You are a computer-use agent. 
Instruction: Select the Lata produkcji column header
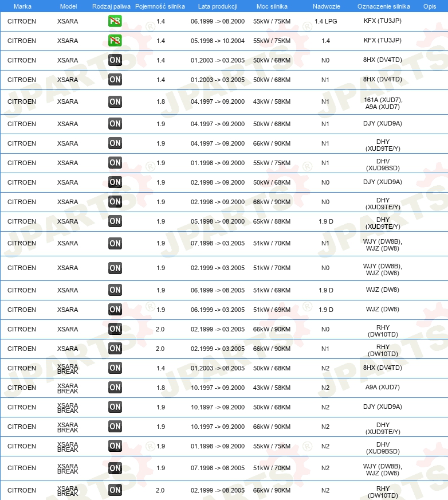tap(218, 6)
